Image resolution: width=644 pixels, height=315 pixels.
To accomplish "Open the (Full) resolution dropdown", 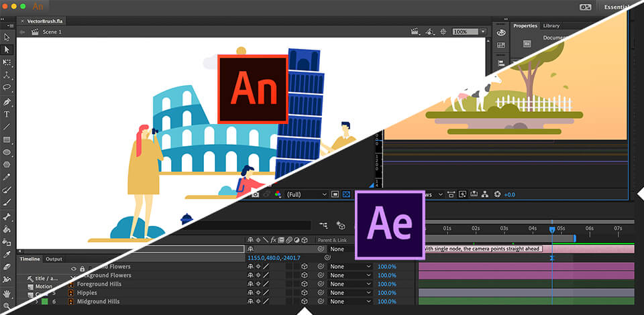I will click(x=307, y=194).
